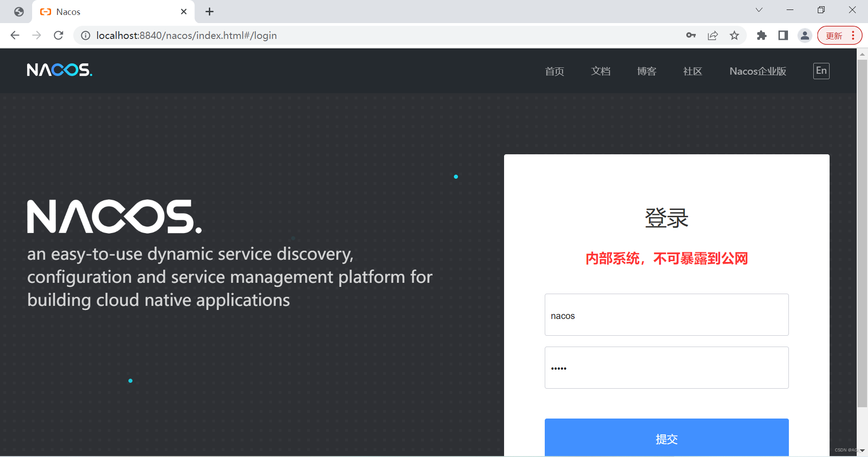Click the saved passwords key icon
868x457 pixels.
[691, 35]
